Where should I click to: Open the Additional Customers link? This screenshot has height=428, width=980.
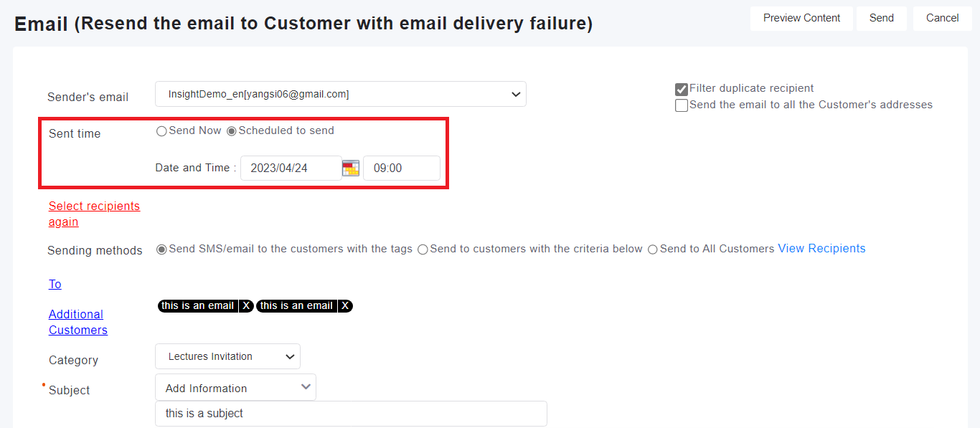tap(77, 322)
